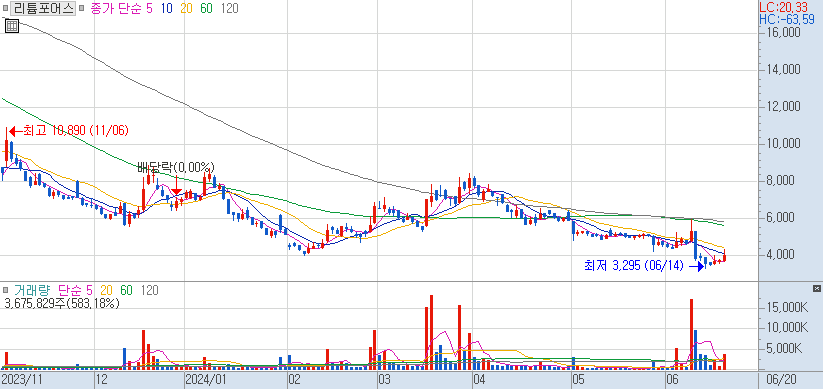
Task: Click the 거래량 volume indicator label
Action: 31,290
